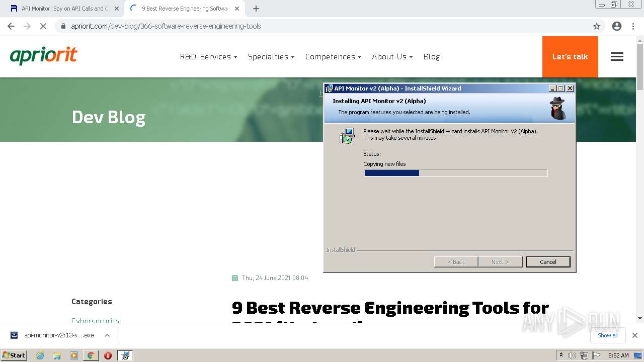Go back using browser back arrow
This screenshot has width=644, height=362.
point(11,26)
